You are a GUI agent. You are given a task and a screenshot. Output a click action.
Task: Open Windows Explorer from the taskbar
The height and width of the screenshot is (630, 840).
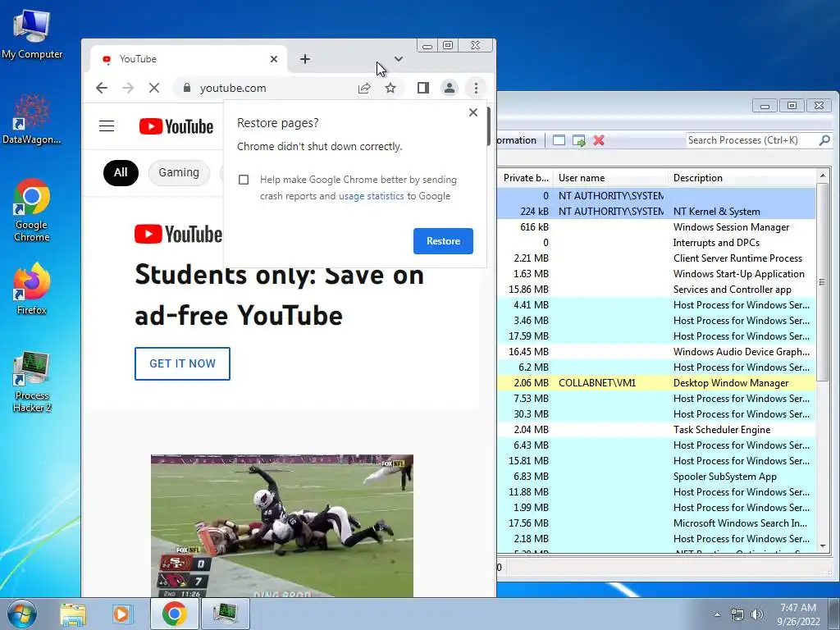pos(73,614)
